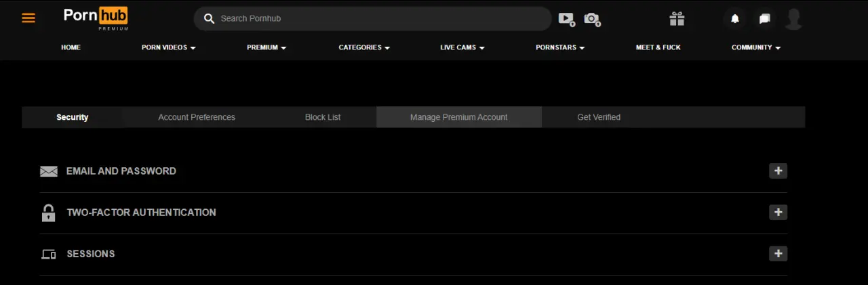Show notifications via the bell icon
The height and width of the screenshot is (285, 868).
[x=735, y=19]
